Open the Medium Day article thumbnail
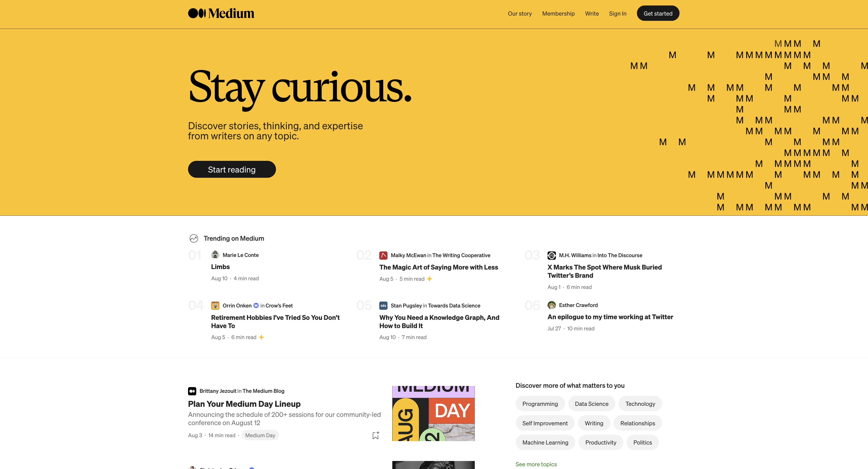868x469 pixels. click(433, 413)
